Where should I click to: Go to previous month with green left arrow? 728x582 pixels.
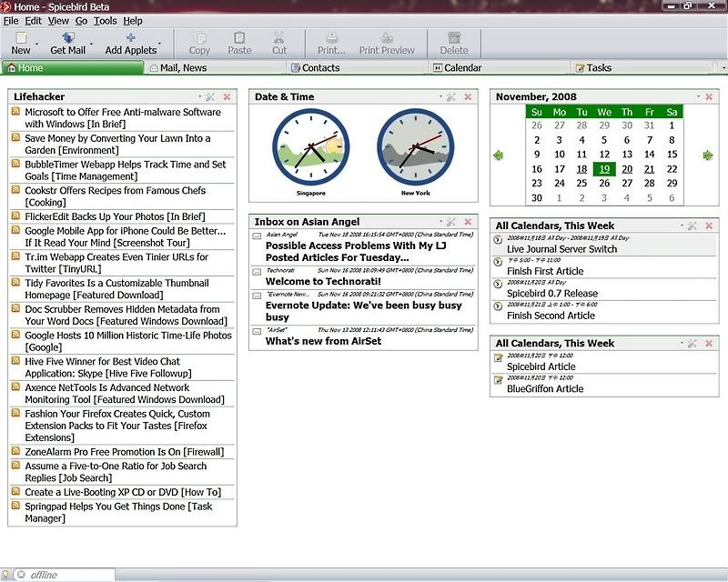point(499,155)
